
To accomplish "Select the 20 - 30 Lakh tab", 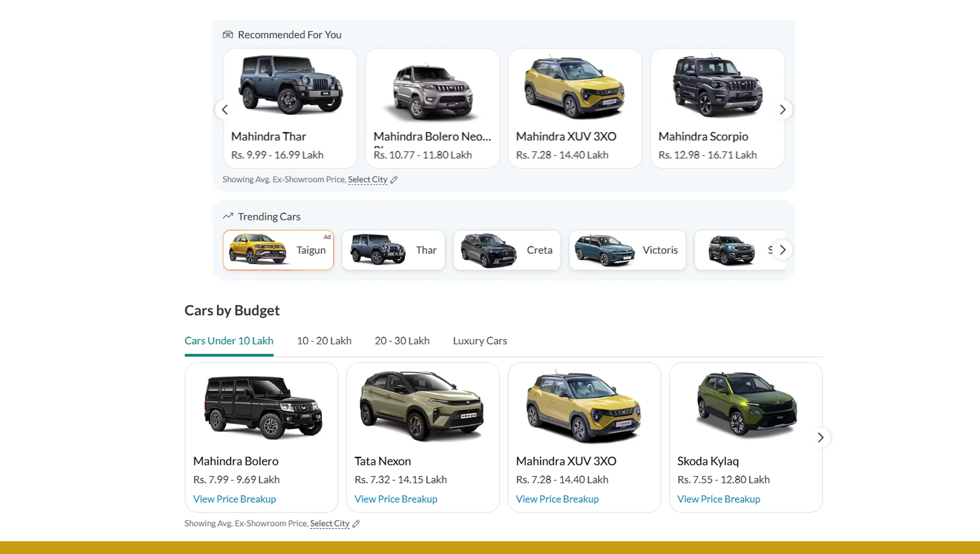I will pos(402,340).
